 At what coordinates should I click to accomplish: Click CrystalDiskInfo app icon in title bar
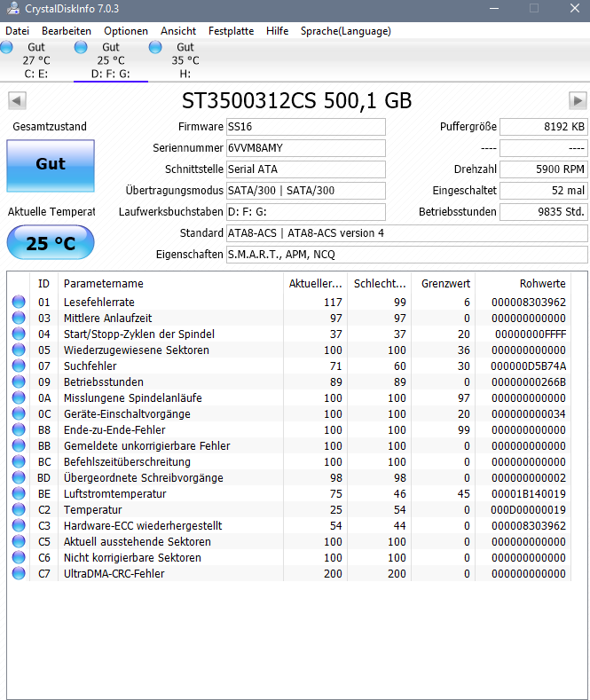click(x=13, y=8)
